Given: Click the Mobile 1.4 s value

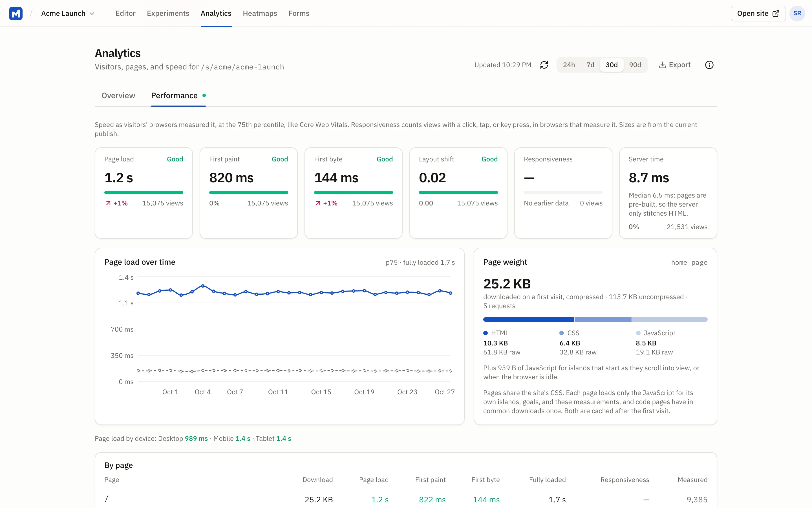Looking at the screenshot, I should 242,439.
